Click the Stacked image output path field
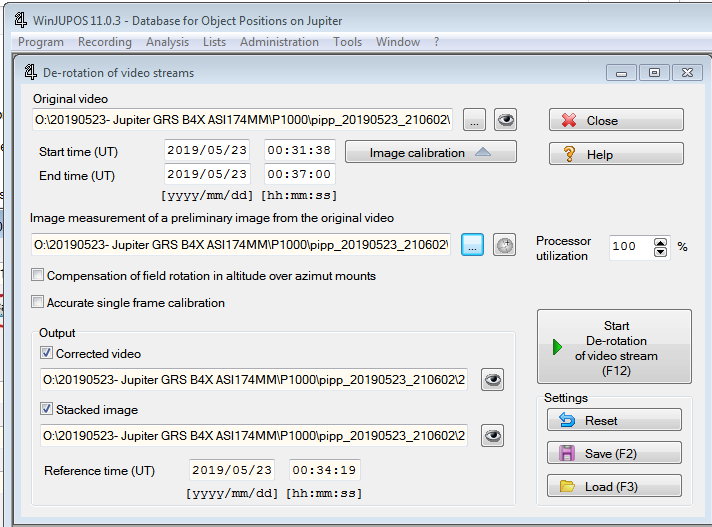712x527 pixels. pos(254,436)
